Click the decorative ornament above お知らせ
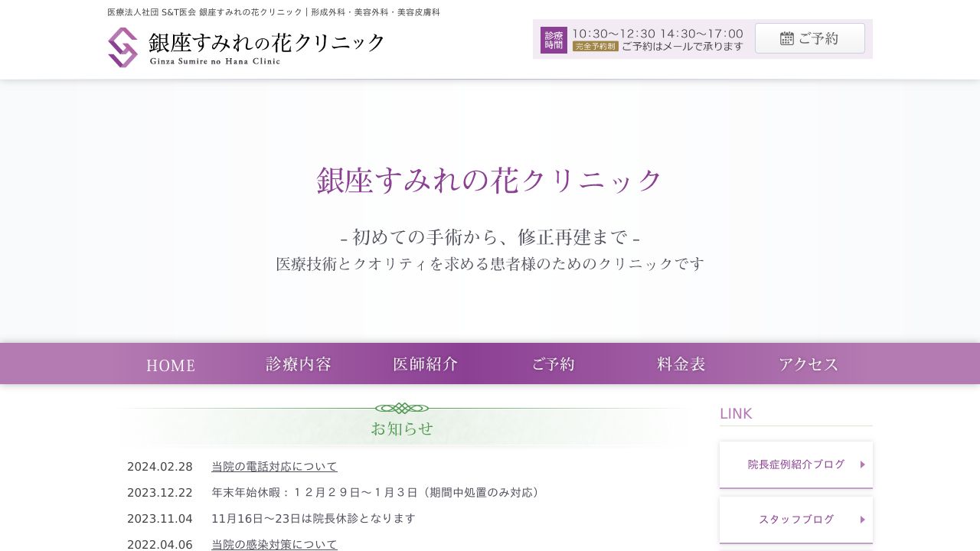Screen dimensions: 980x551 pos(402,409)
